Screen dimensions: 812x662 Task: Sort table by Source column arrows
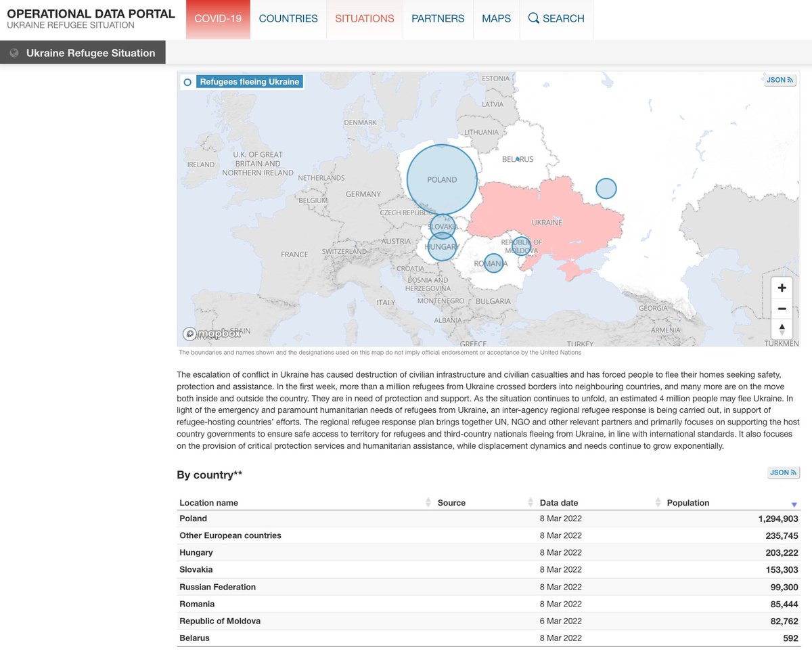click(530, 502)
